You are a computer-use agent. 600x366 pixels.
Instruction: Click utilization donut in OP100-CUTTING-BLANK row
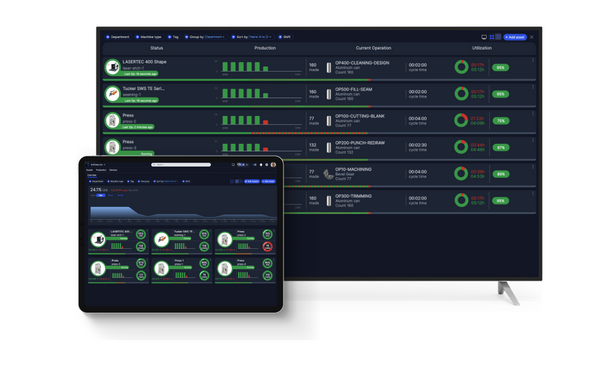click(x=461, y=120)
